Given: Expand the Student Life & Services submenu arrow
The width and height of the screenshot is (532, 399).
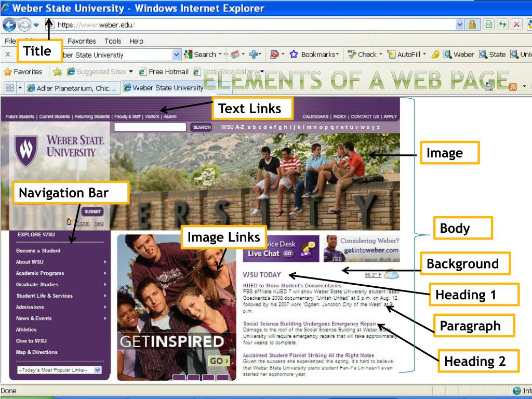Looking at the screenshot, I should [x=105, y=296].
